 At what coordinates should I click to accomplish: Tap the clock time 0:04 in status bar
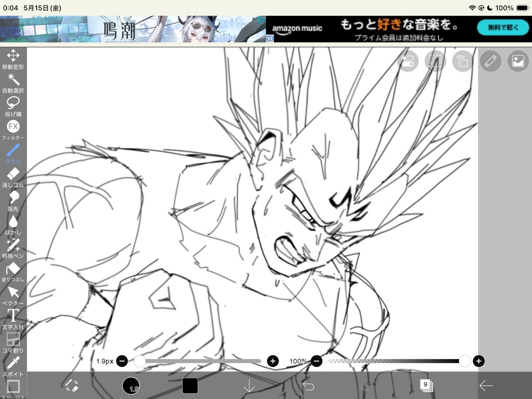(x=11, y=8)
